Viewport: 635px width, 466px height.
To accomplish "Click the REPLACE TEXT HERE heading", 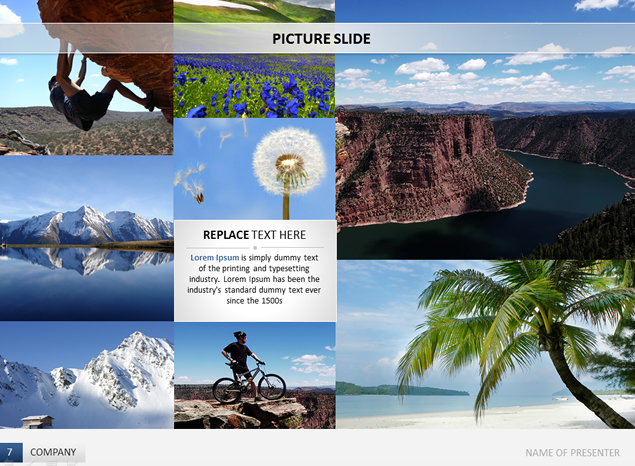I will 254,235.
